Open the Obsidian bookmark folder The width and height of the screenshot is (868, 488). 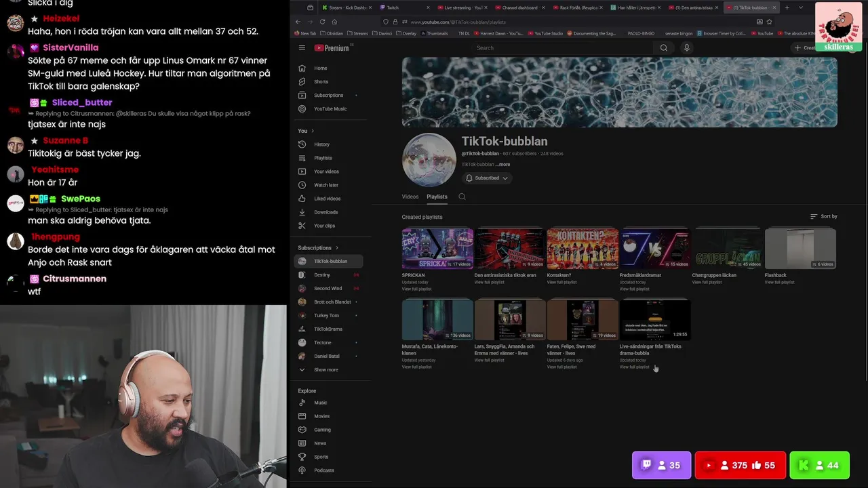[x=332, y=33]
